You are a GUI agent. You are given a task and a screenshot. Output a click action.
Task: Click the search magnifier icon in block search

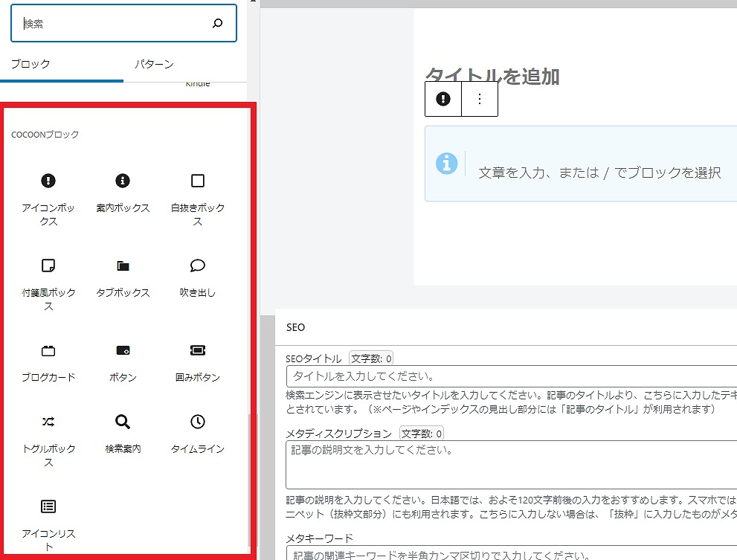[x=217, y=23]
